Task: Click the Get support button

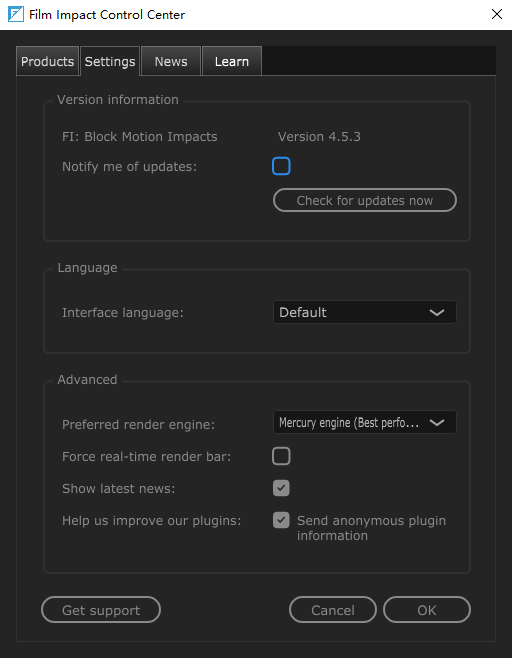Action: pyautogui.click(x=101, y=610)
